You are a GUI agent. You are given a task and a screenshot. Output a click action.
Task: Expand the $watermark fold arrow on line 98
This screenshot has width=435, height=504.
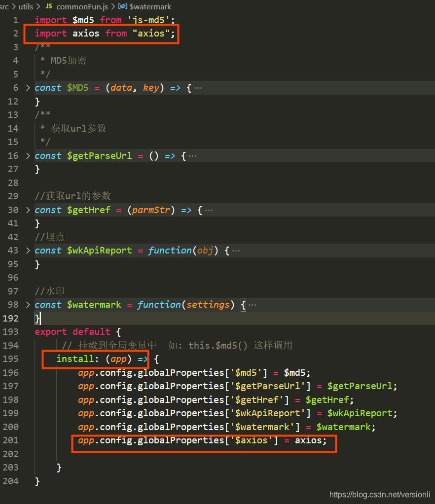[28, 305]
